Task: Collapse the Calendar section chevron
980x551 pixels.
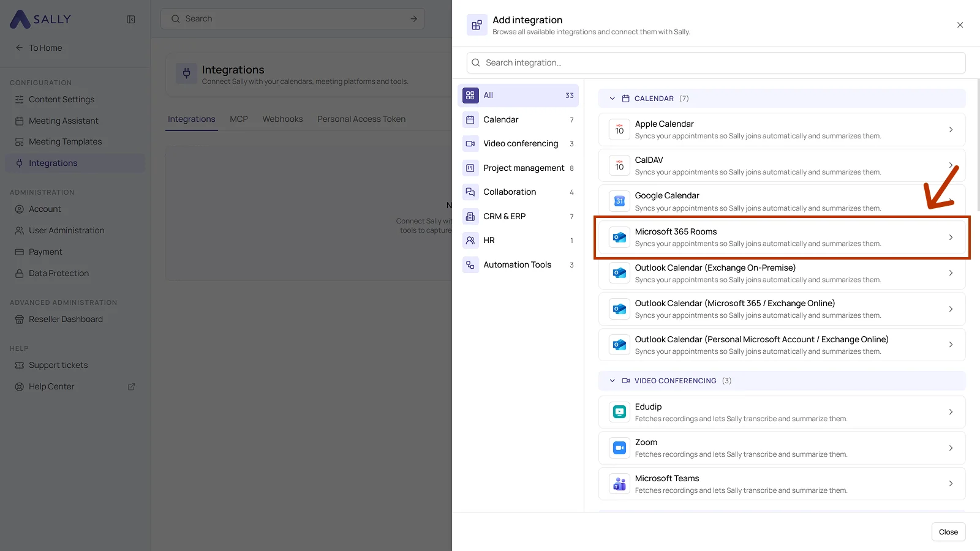Action: [x=612, y=99]
